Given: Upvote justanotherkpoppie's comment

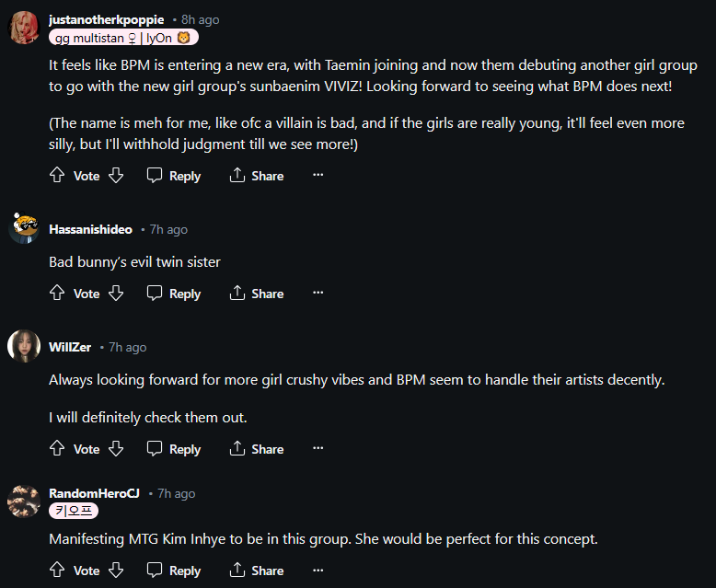Looking at the screenshot, I should (x=57, y=176).
